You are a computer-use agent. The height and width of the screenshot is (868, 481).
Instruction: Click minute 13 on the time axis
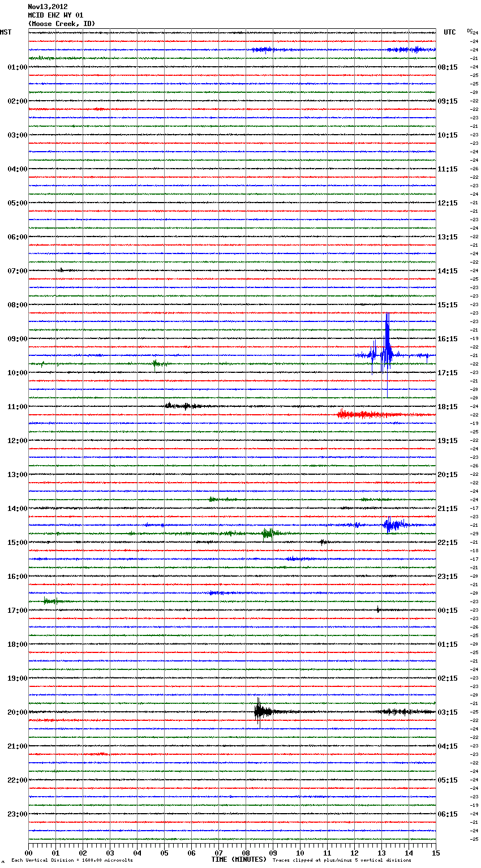point(381,853)
